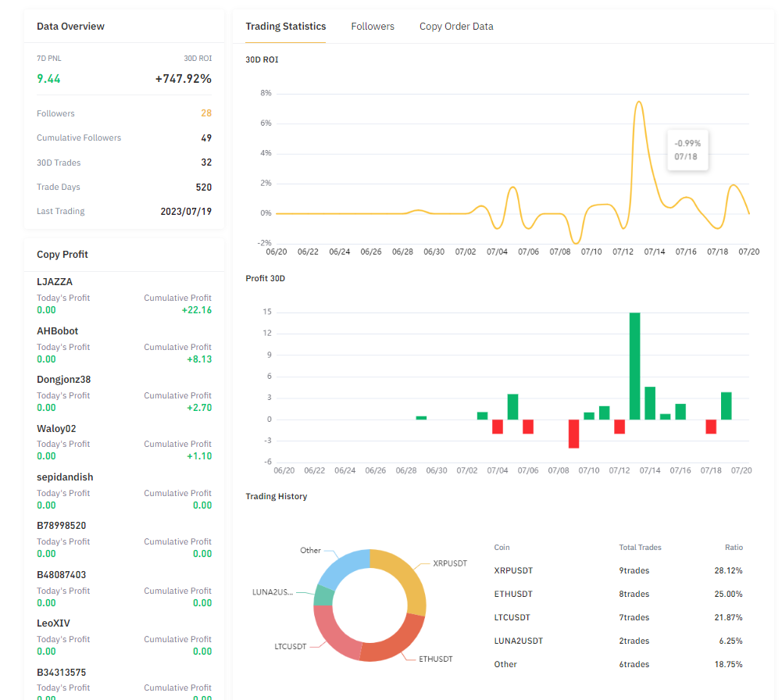Image resolution: width=782 pixels, height=700 pixels.
Task: Click the 25.00% ratio value
Action: pos(728,594)
